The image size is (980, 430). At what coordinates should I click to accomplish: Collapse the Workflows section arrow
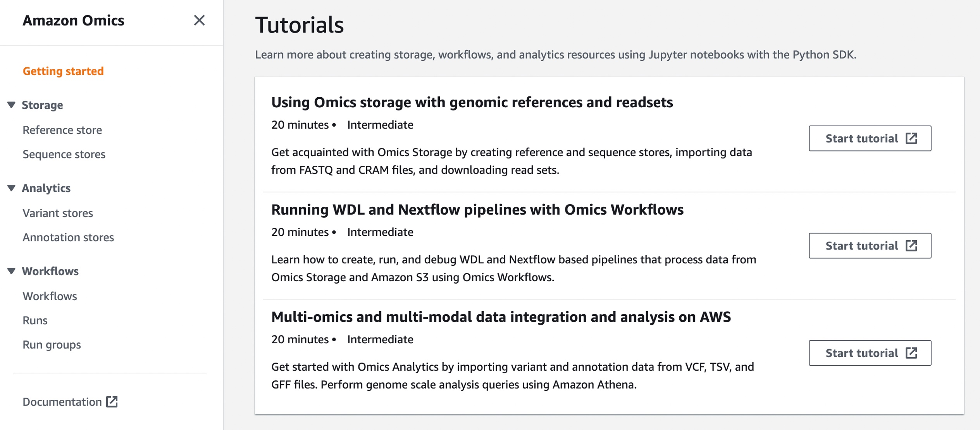(x=11, y=271)
